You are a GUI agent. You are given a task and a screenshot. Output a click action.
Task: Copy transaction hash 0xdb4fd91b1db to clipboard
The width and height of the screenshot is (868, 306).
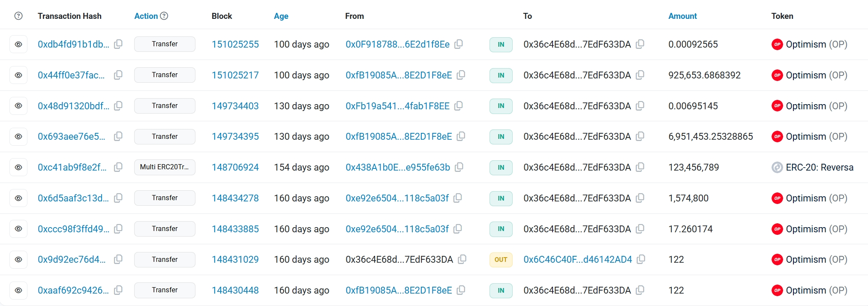[x=118, y=44]
